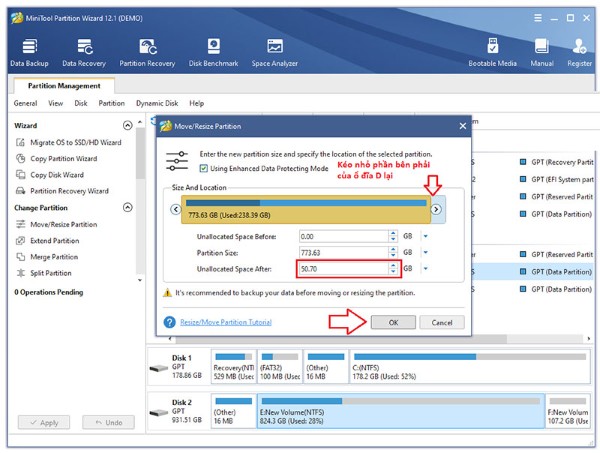The image size is (600, 453).
Task: Run Disk Benchmark
Action: click(x=213, y=52)
